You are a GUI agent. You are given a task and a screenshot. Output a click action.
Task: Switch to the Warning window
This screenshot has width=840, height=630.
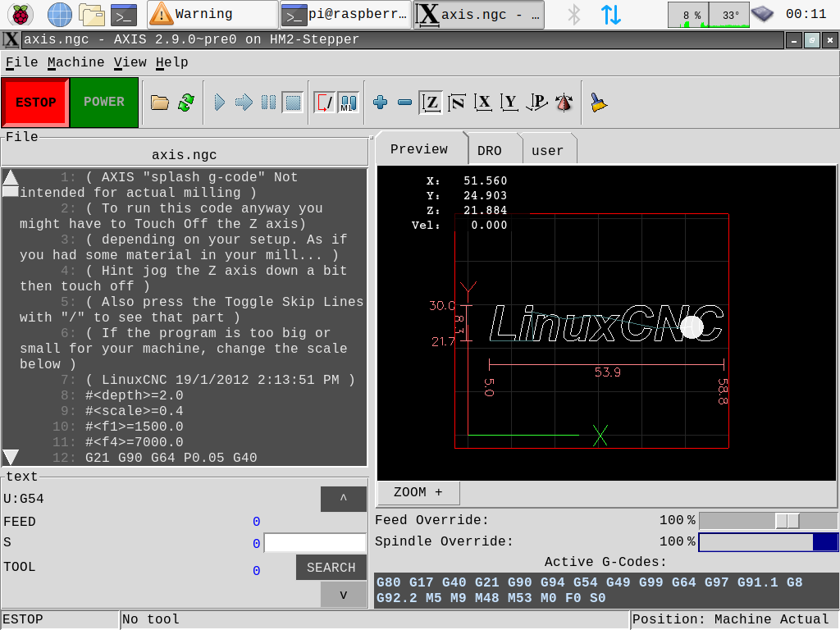(212, 15)
